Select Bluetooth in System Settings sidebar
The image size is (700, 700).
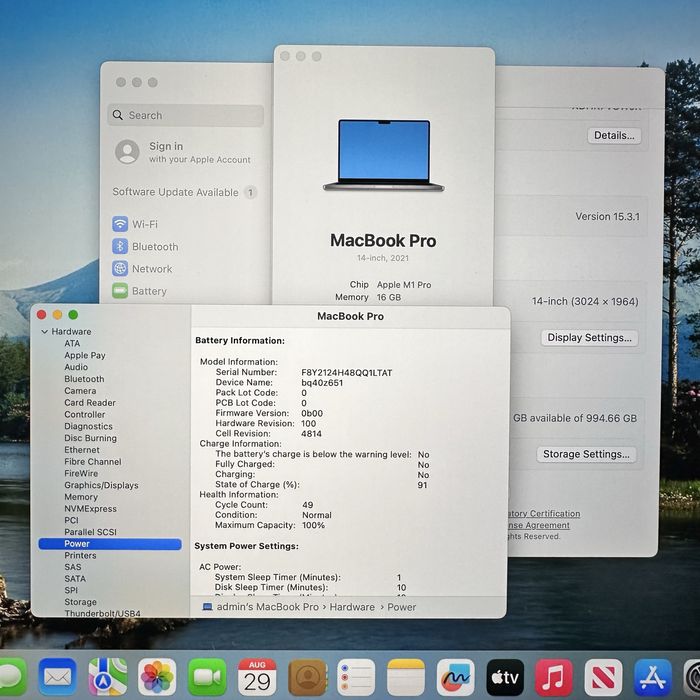click(x=155, y=246)
